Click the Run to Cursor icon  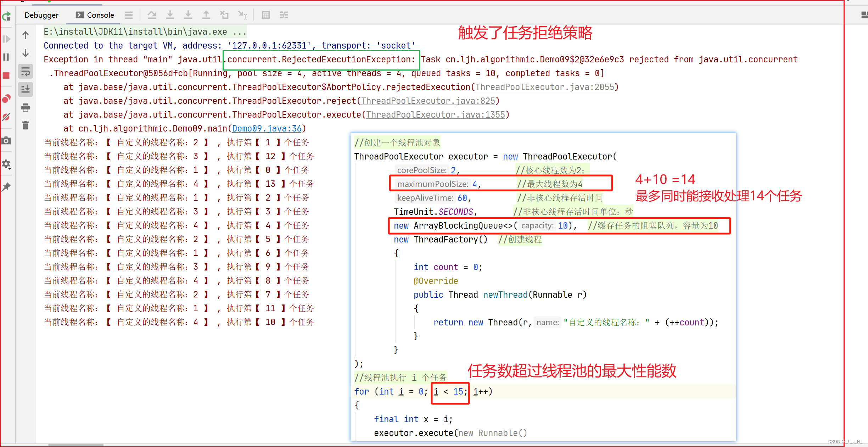242,15
